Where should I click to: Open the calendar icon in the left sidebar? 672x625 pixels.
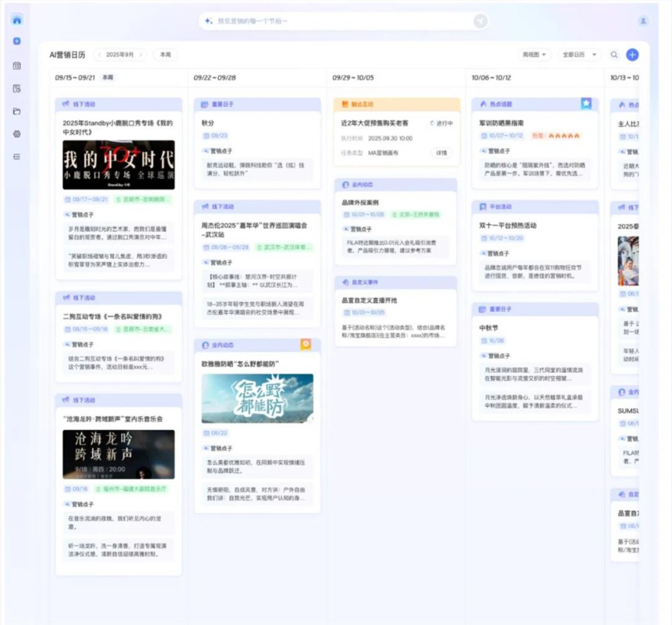(17, 63)
